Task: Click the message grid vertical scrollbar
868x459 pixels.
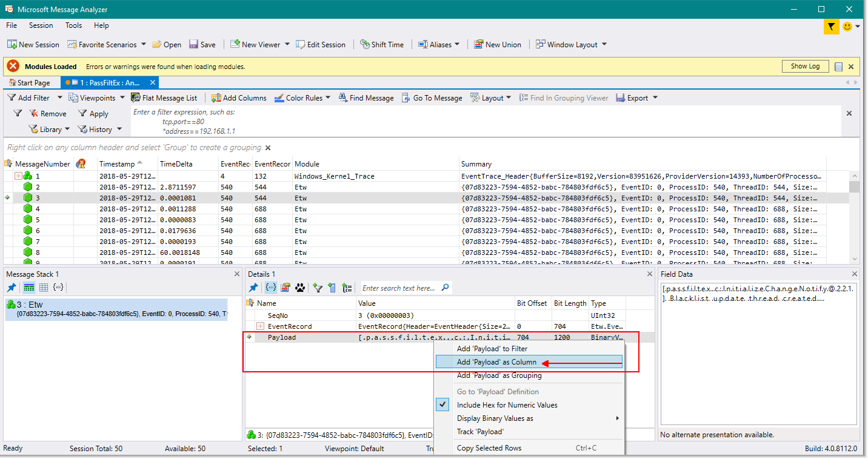Action: pyautogui.click(x=854, y=217)
